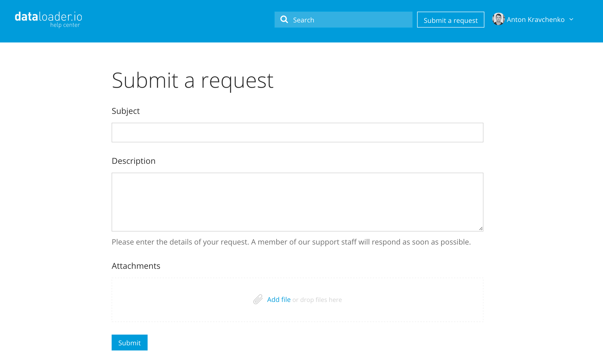Click inside the Description text area

297,202
